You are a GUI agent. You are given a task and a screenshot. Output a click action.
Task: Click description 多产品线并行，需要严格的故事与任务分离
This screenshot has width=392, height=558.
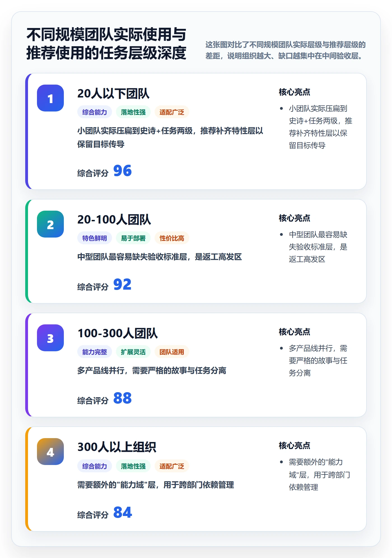click(152, 371)
